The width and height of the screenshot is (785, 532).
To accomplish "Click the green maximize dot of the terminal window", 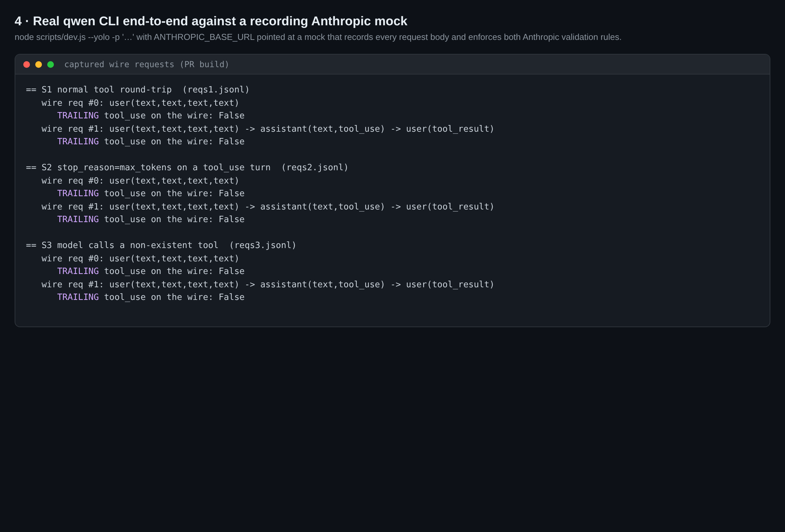I will [51, 65].
